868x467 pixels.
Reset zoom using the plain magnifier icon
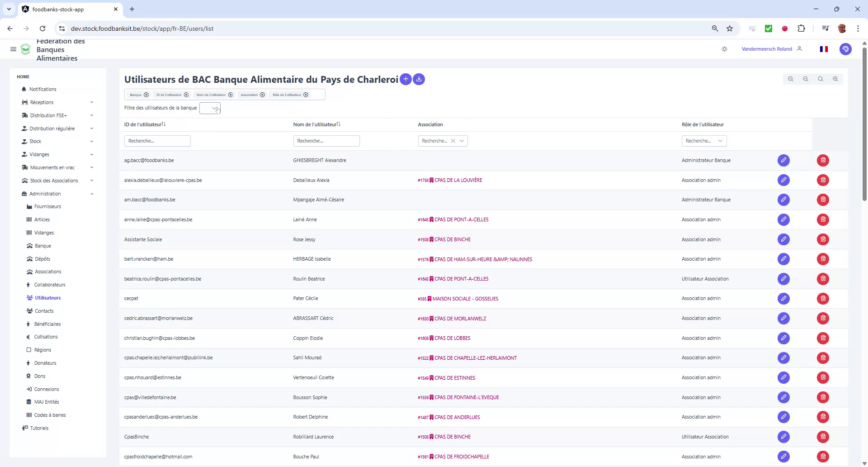click(x=820, y=79)
